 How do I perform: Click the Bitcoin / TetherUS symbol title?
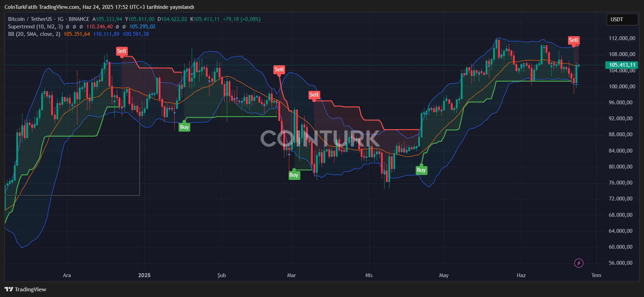[30, 19]
